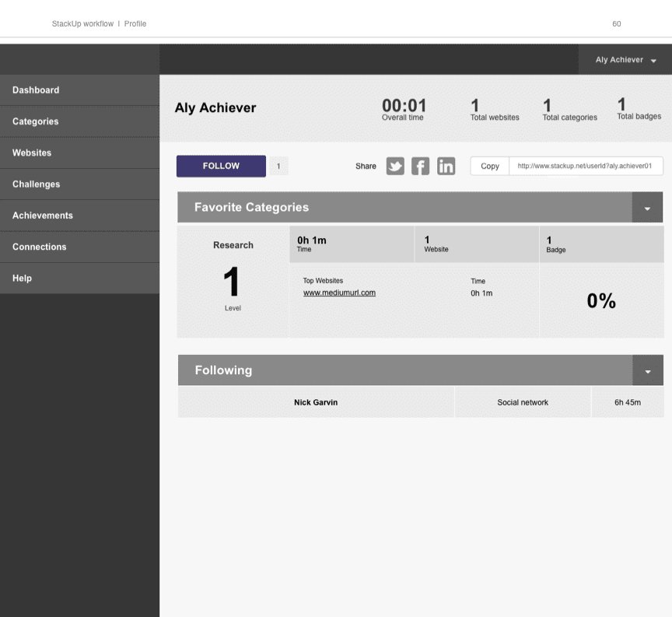The image size is (672, 617).
Task: Click the Copy button for profile URL
Action: tap(490, 167)
